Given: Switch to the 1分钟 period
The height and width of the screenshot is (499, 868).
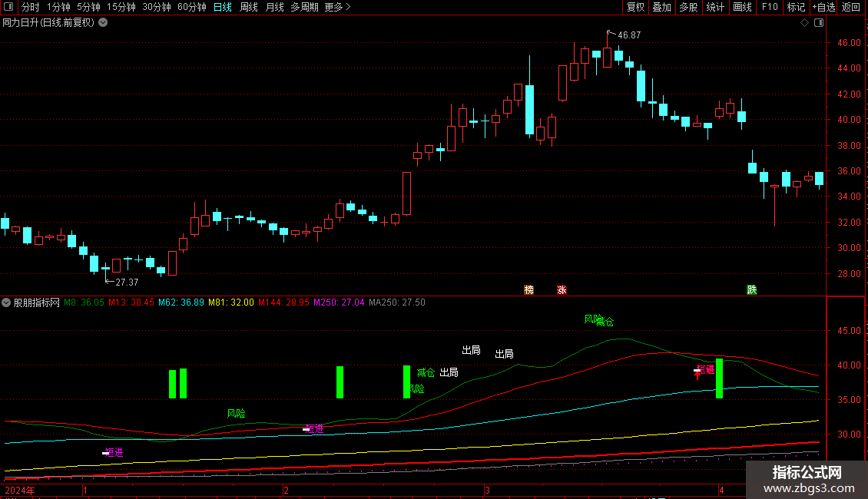Looking at the screenshot, I should pyautogui.click(x=58, y=7).
